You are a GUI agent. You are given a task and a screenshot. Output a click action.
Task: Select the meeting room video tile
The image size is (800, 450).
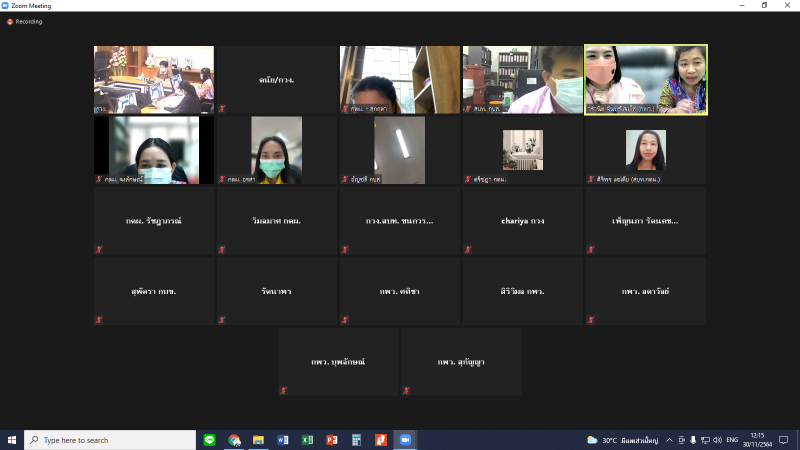154,80
